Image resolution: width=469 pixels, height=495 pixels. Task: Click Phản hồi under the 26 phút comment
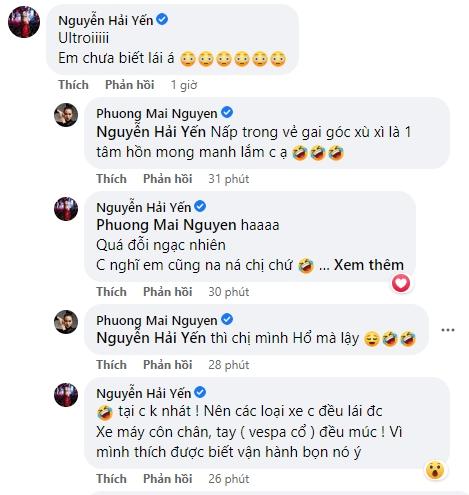click(168, 479)
